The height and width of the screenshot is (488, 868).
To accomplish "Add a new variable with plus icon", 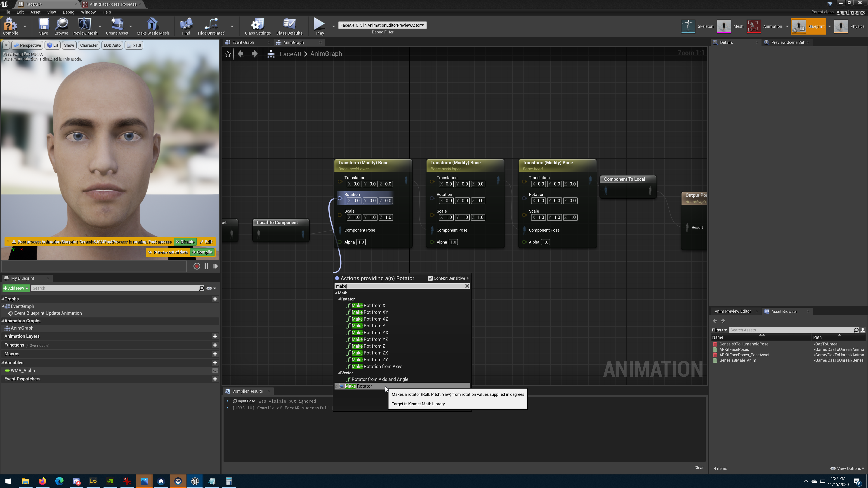I will 215,363.
